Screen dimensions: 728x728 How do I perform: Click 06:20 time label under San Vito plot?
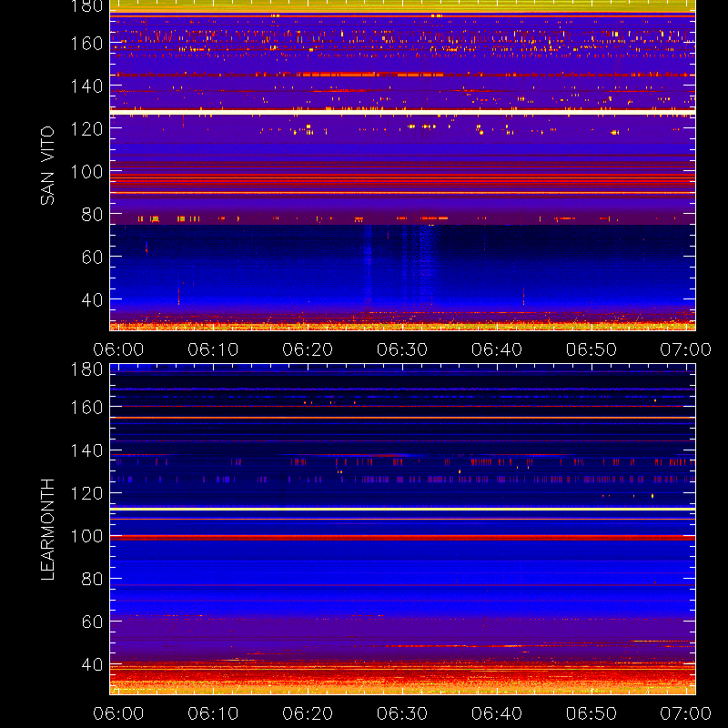308,349
